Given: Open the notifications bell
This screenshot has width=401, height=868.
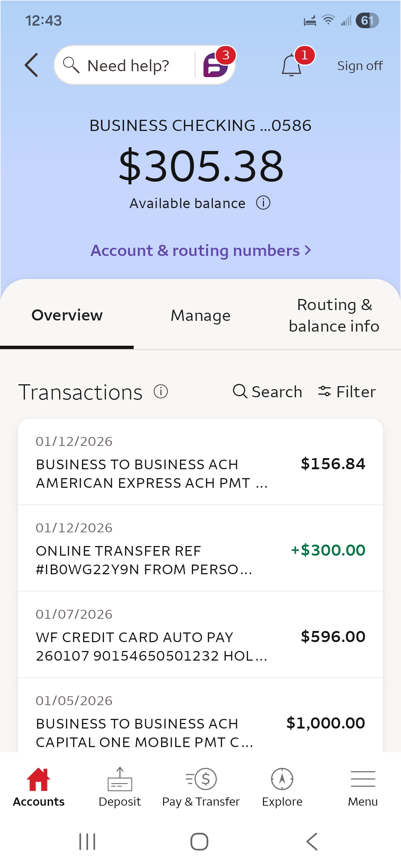Looking at the screenshot, I should pos(291,66).
